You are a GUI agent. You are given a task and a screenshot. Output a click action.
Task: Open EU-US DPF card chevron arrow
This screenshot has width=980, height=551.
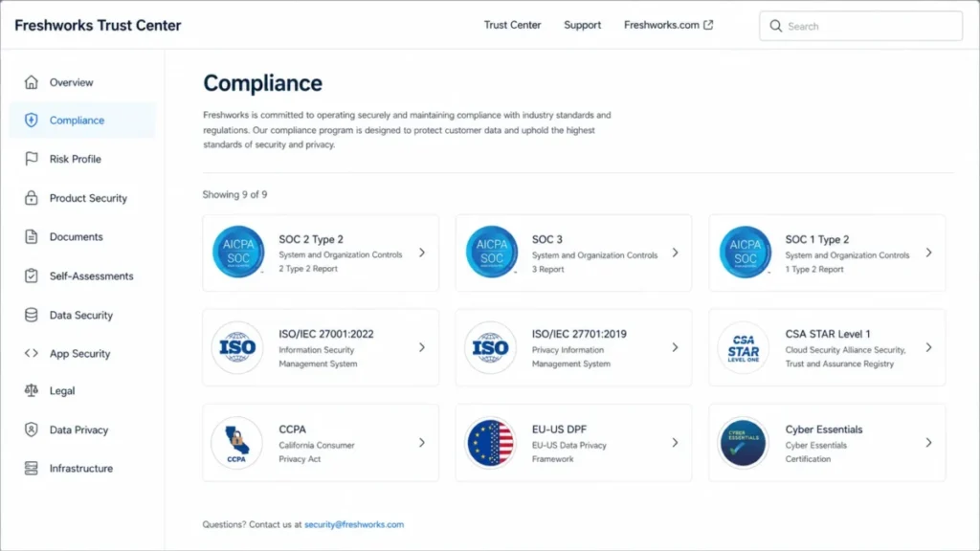tap(675, 442)
